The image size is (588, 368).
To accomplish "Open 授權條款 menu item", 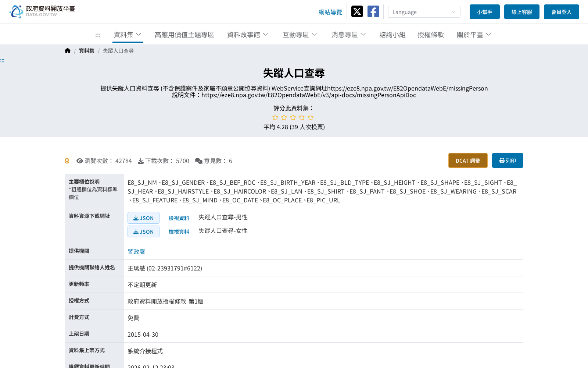I will coord(430,35).
